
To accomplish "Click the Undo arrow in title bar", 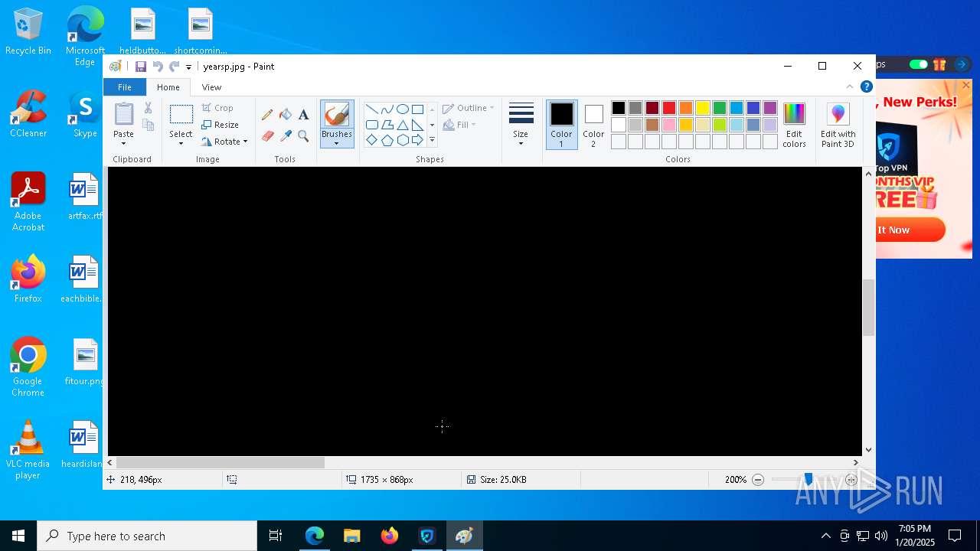I will tap(158, 67).
